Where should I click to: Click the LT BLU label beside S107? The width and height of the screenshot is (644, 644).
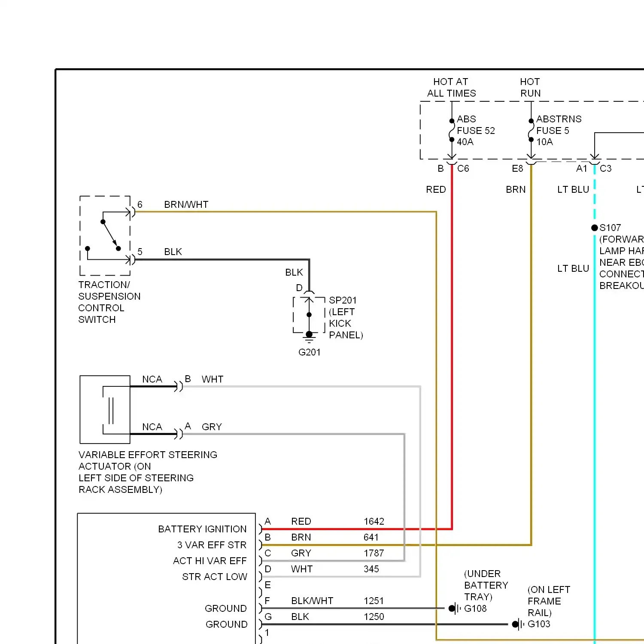tap(573, 269)
